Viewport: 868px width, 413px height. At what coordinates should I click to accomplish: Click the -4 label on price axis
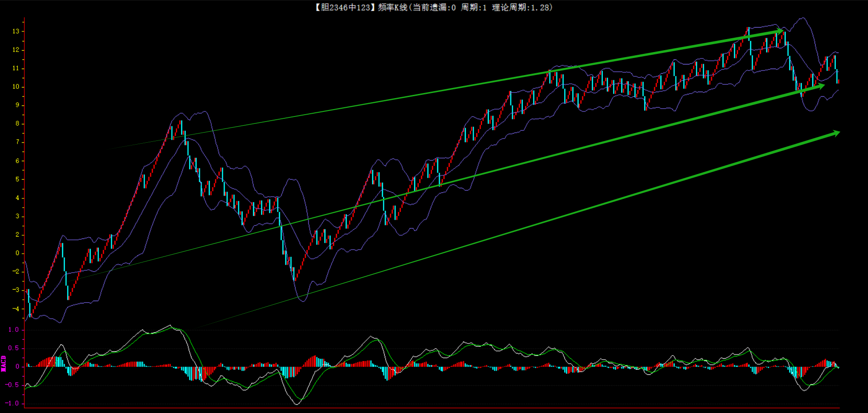click(16, 308)
